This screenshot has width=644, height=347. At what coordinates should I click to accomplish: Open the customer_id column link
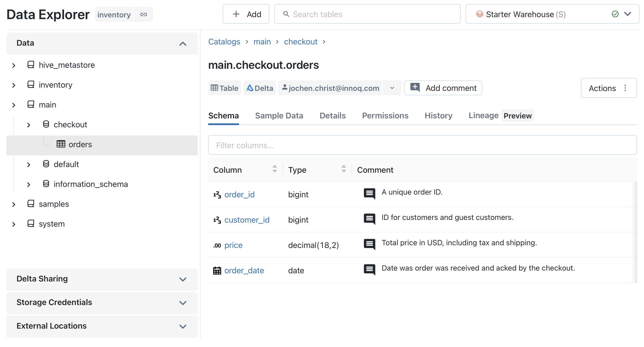point(247,220)
